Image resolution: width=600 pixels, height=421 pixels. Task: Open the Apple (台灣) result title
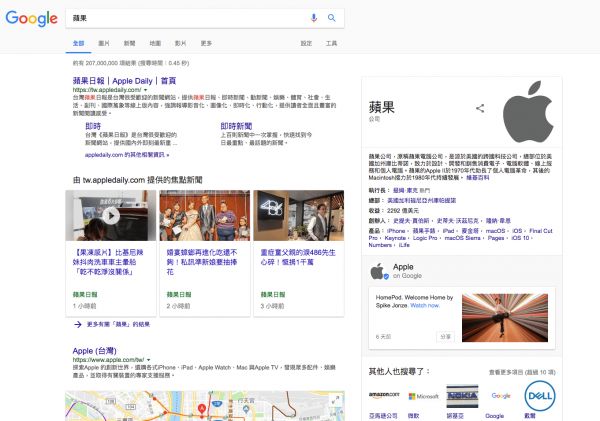[95, 351]
